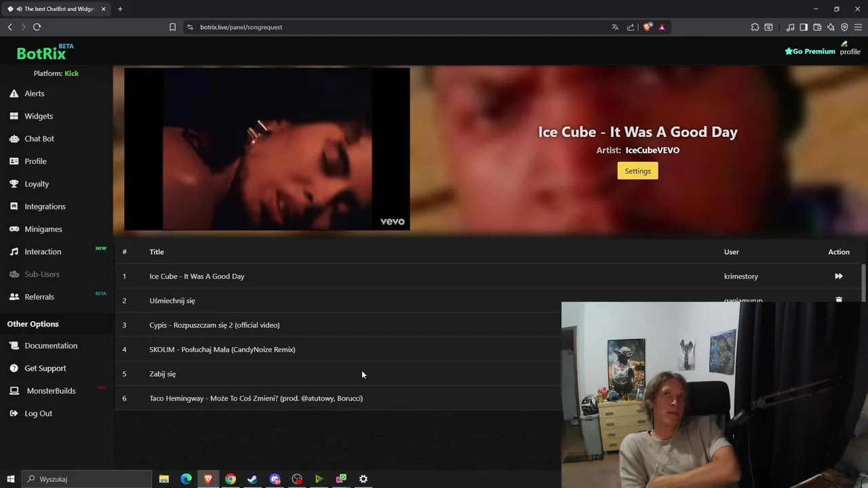Open Documentation page
The height and width of the screenshot is (488, 868).
51,346
